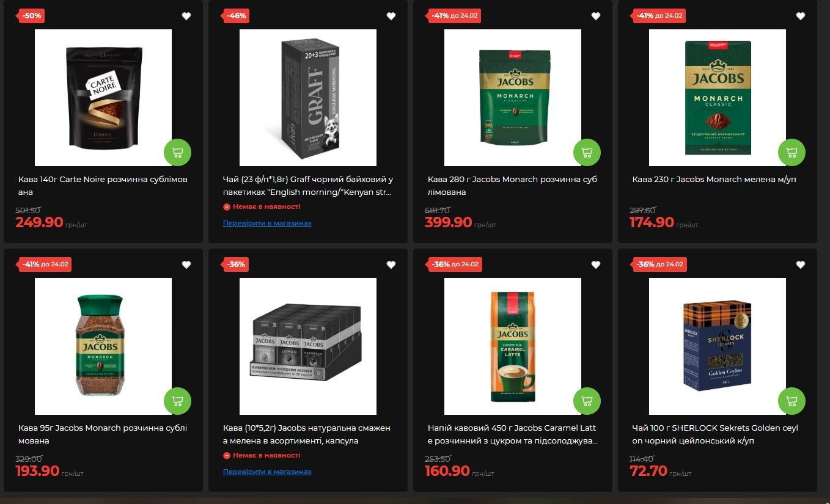Image resolution: width=830 pixels, height=504 pixels.
Task: Toggle heart on Graff English Morning tea
Action: point(391,16)
